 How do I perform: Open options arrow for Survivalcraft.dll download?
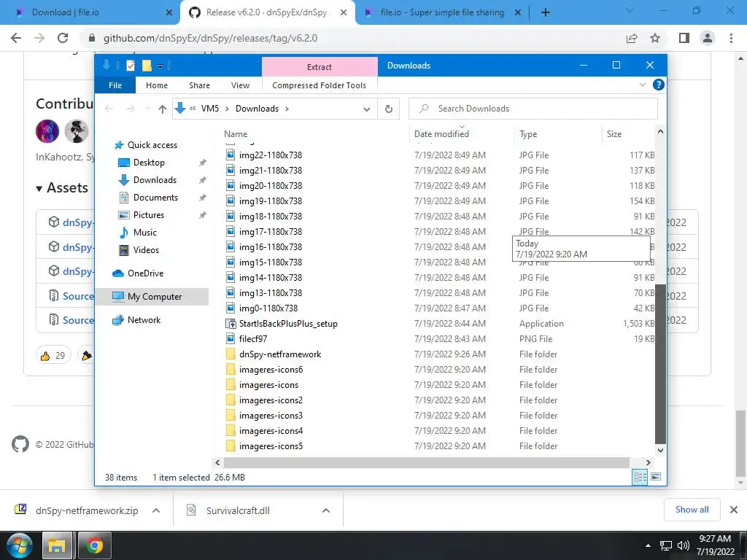326,510
